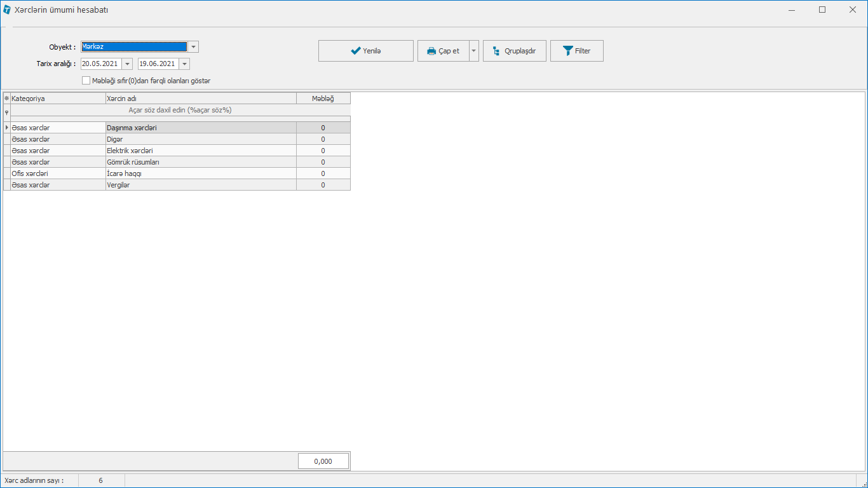Viewport: 868px width, 488px height.
Task: Click the Yenilə refresh button
Action: pyautogui.click(x=365, y=51)
